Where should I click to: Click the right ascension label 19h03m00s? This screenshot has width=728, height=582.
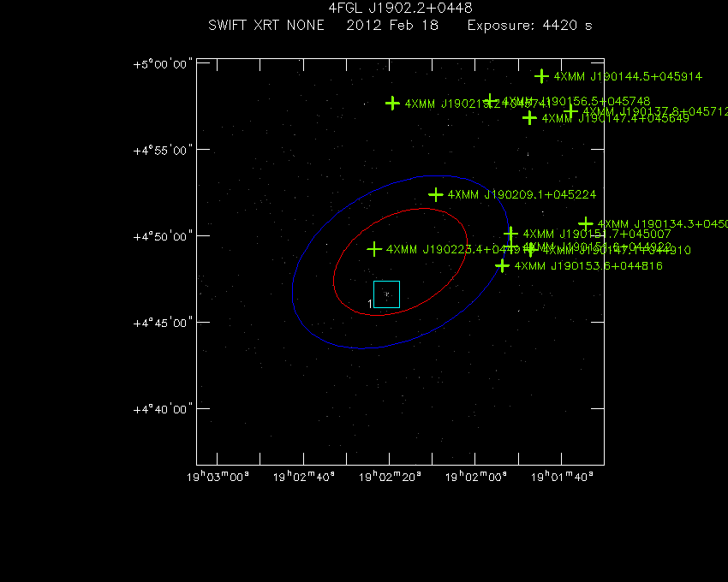(x=218, y=476)
